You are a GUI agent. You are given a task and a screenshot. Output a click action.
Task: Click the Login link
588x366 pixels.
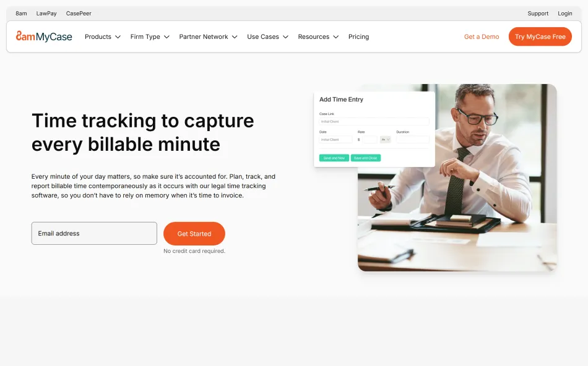click(x=564, y=14)
